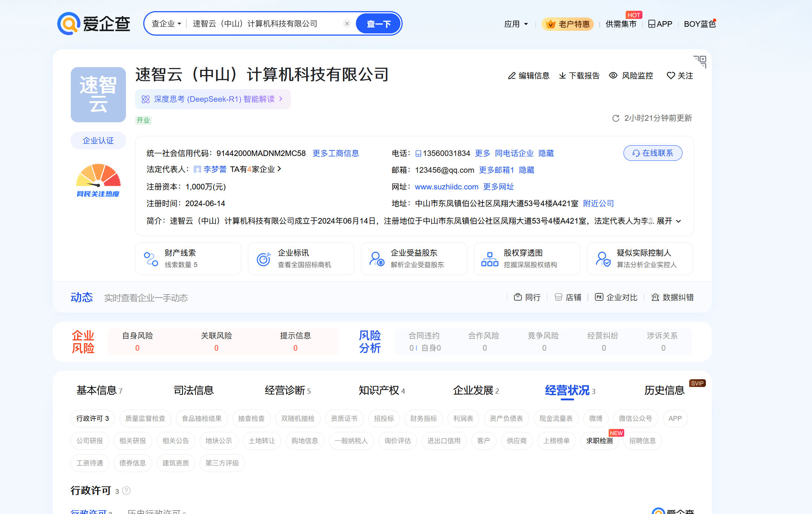This screenshot has height=514, width=812.
Task: Click legal representative avatar icon
Action: tap(197, 169)
